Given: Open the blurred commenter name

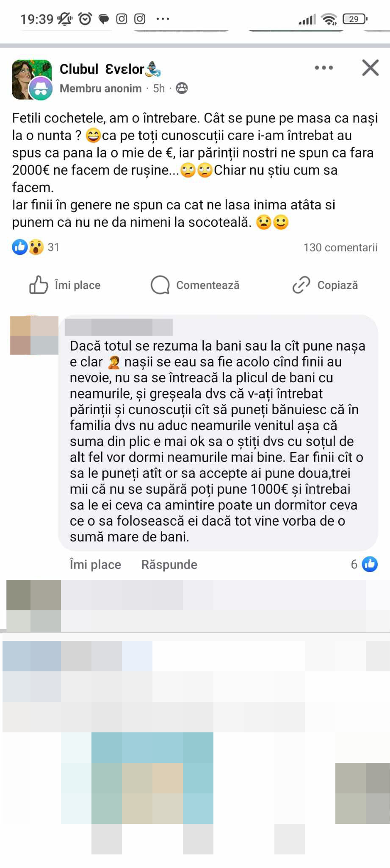Looking at the screenshot, I should click(x=119, y=327).
